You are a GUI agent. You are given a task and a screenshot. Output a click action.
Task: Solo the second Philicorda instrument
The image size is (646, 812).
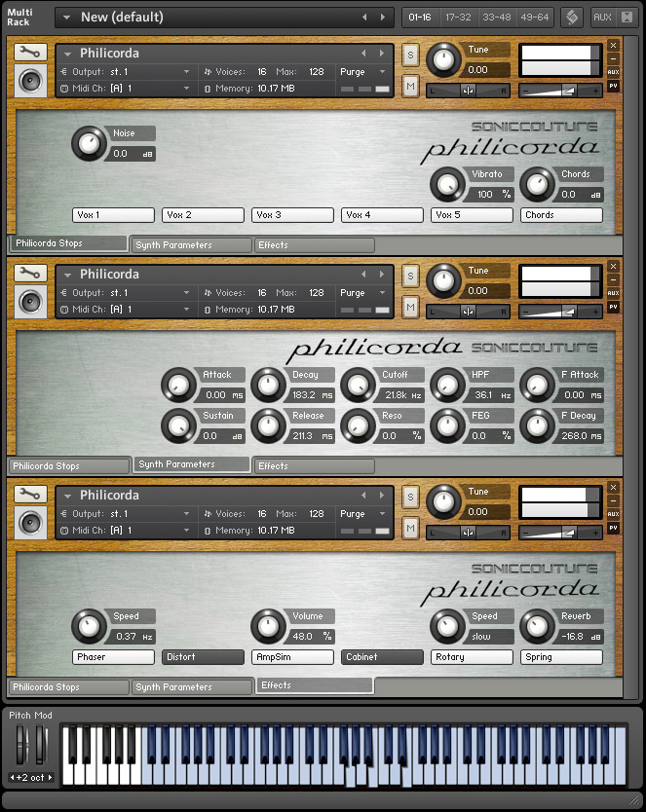410,276
